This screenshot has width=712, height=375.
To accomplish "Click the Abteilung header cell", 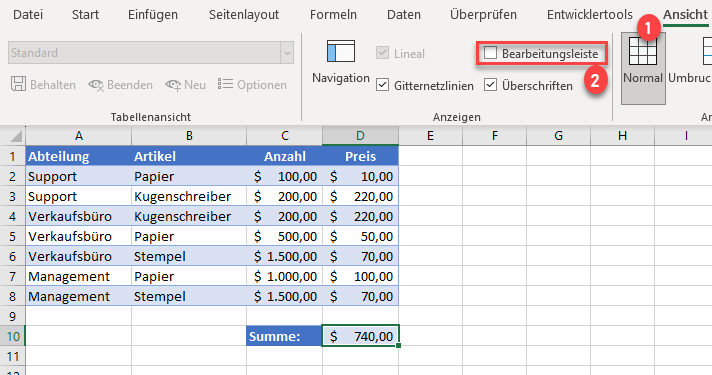I will pyautogui.click(x=79, y=156).
